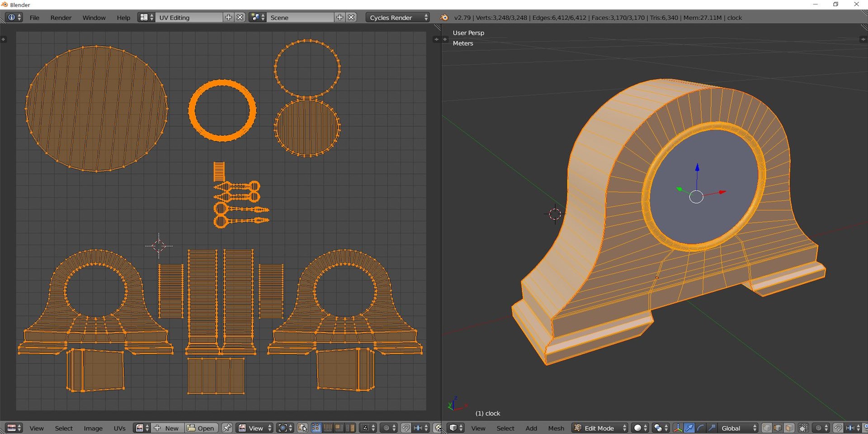Click the Open image button
Screen dimensions: 868x434
pos(201,428)
